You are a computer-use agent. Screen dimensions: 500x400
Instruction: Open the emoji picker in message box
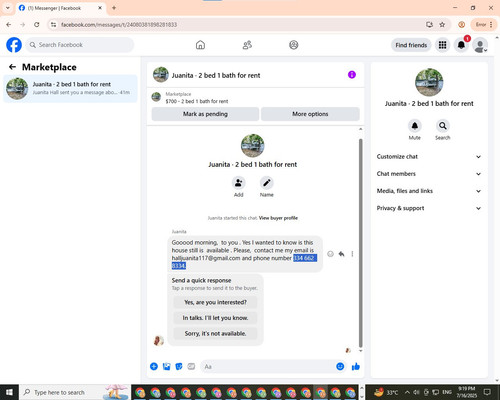(x=340, y=367)
